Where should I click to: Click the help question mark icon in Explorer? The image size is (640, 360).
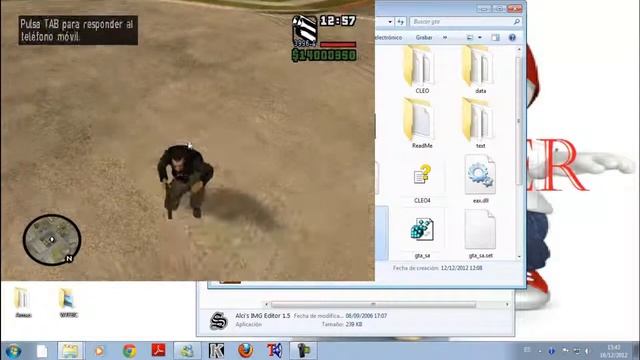coord(512,38)
